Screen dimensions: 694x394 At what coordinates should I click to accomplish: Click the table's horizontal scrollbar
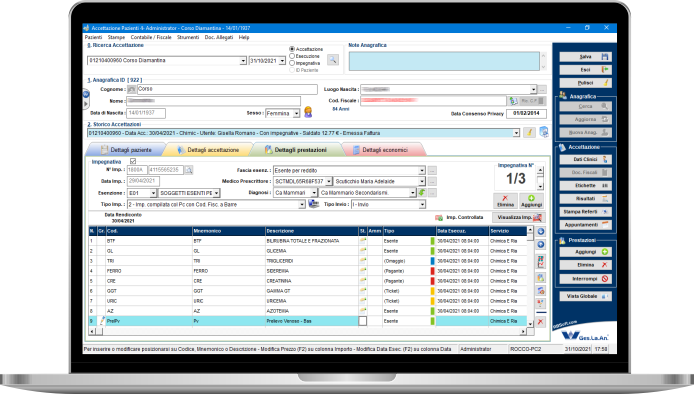[x=308, y=331]
